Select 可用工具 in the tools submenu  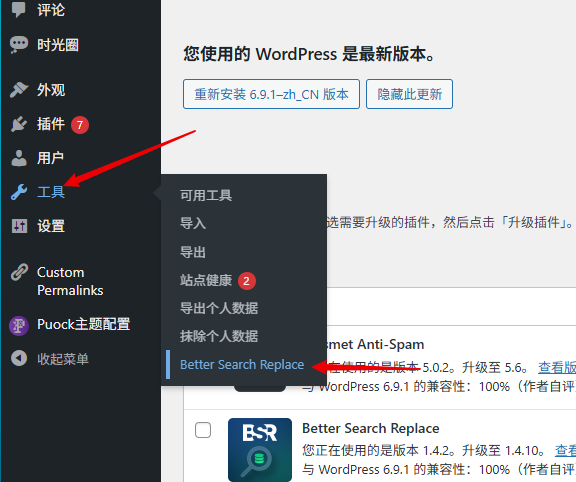pos(206,195)
